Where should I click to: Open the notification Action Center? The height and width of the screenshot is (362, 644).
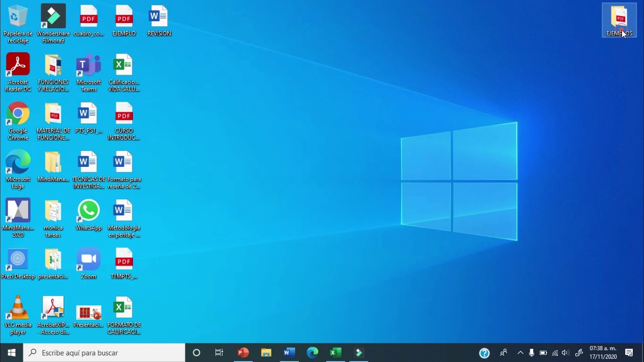tap(629, 352)
